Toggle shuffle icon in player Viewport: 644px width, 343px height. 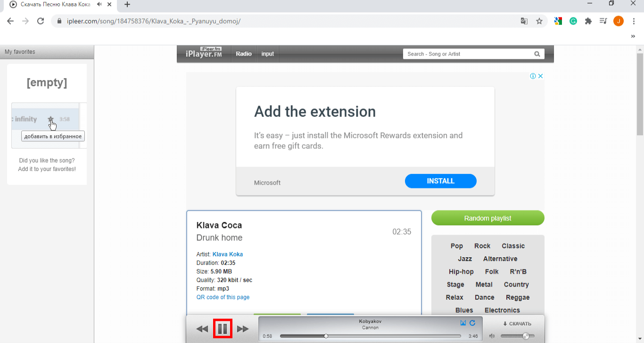pos(463,323)
